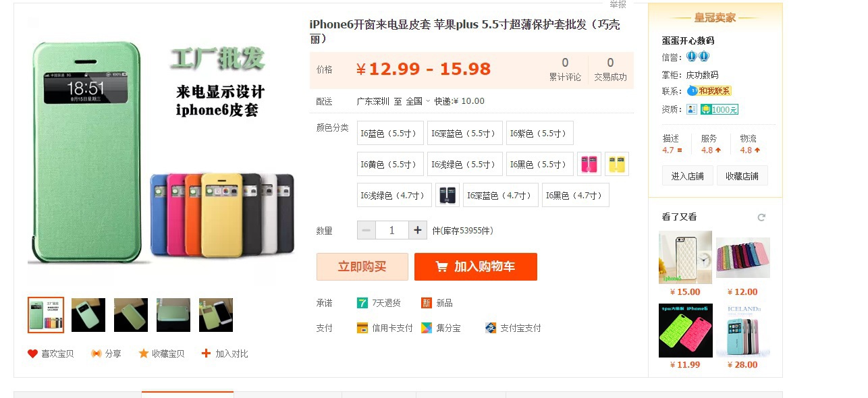Click the 7天退货 guarantee icon

(362, 303)
